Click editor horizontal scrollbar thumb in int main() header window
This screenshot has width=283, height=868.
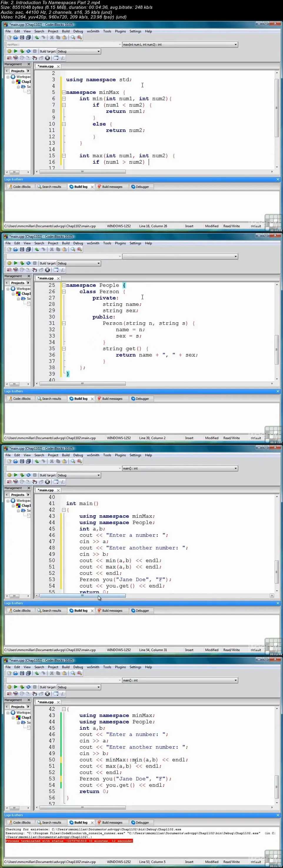82,596
